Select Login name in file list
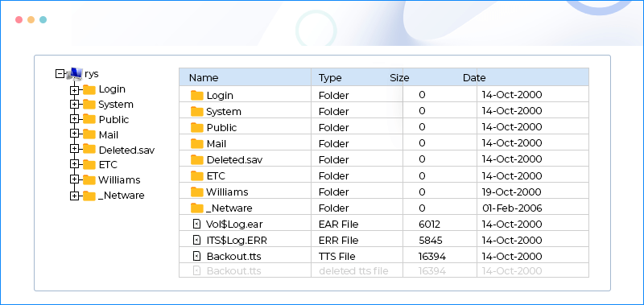Image resolution: width=644 pixels, height=305 pixels. tap(220, 96)
